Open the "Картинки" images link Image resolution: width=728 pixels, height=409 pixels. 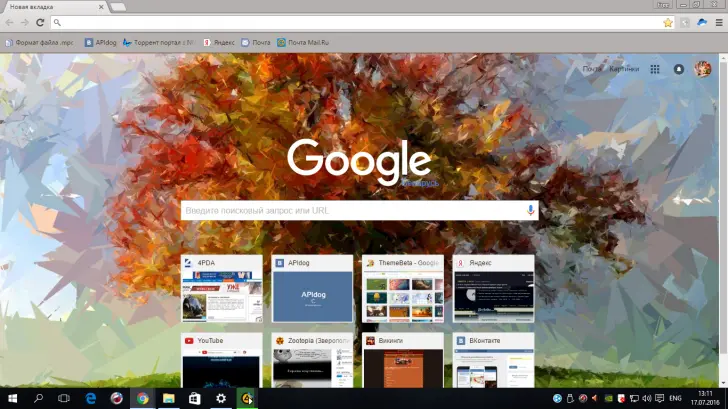coord(624,69)
